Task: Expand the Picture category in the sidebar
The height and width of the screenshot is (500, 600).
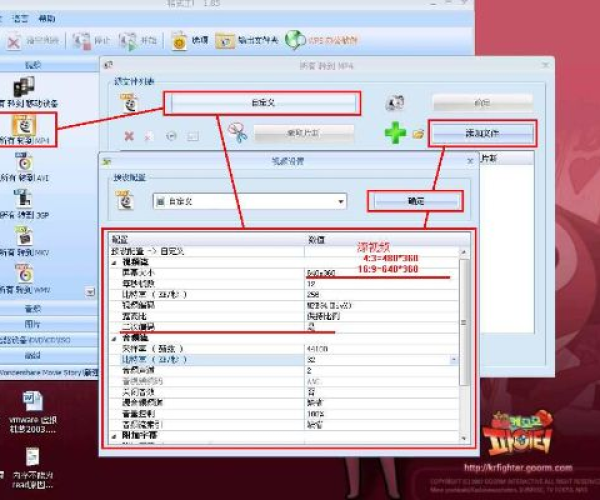Action: [x=33, y=324]
